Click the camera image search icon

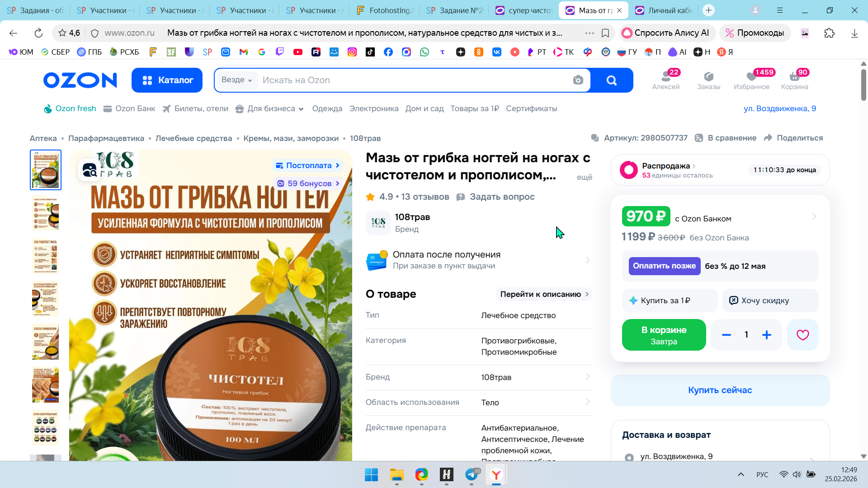(578, 80)
